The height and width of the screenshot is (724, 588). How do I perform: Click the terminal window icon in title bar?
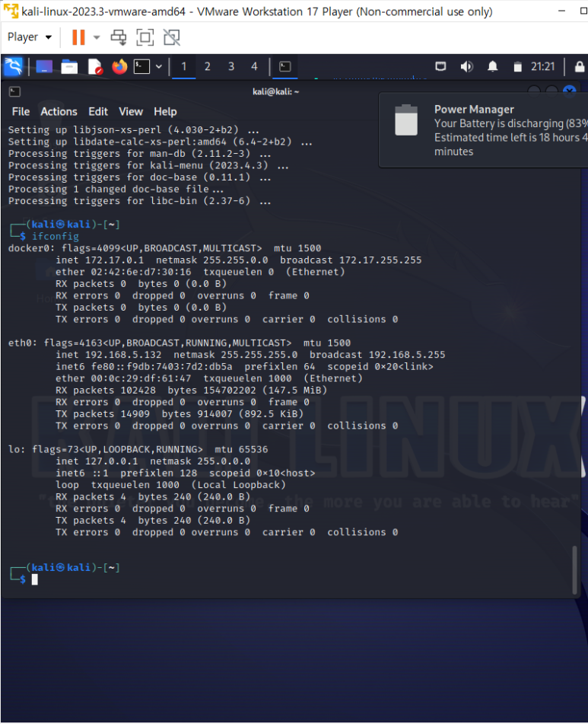tap(14, 92)
